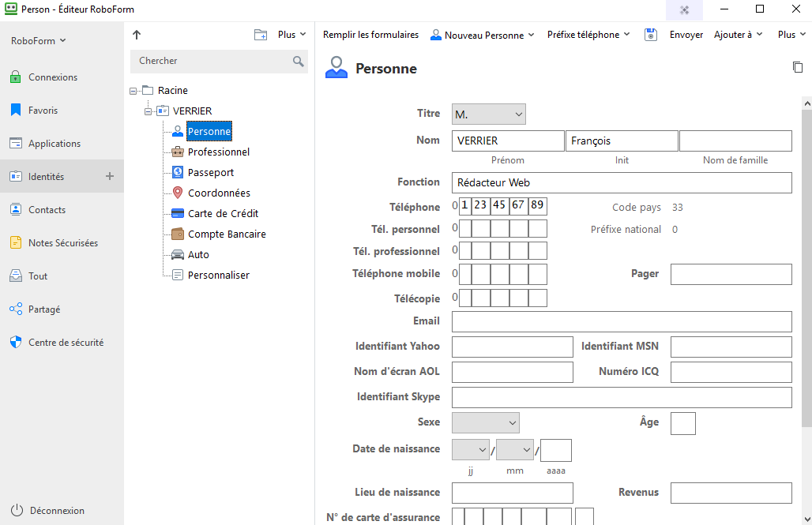
Task: Show all items via Tout
Action: 28,276
